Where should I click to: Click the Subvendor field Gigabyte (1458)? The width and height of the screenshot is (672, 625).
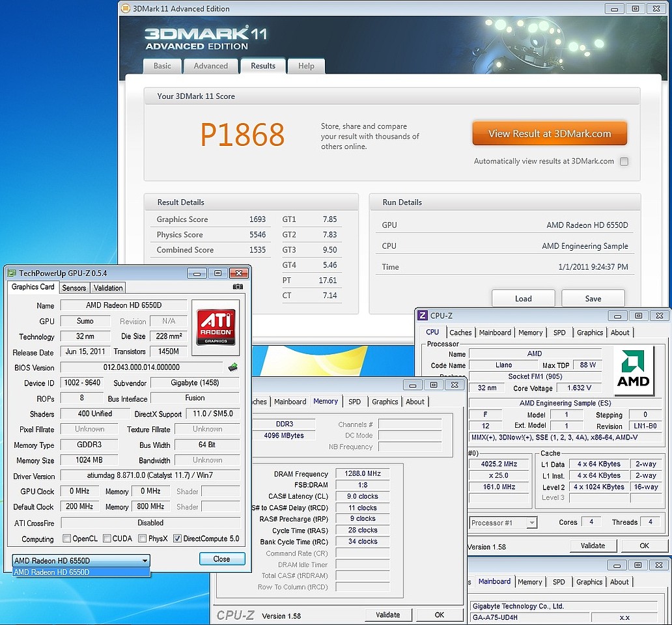pyautogui.click(x=195, y=383)
